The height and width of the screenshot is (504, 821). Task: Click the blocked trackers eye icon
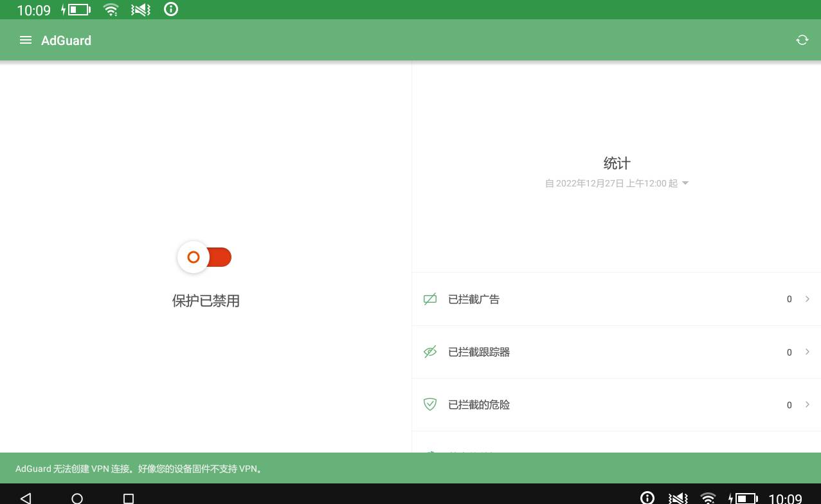[x=430, y=352]
